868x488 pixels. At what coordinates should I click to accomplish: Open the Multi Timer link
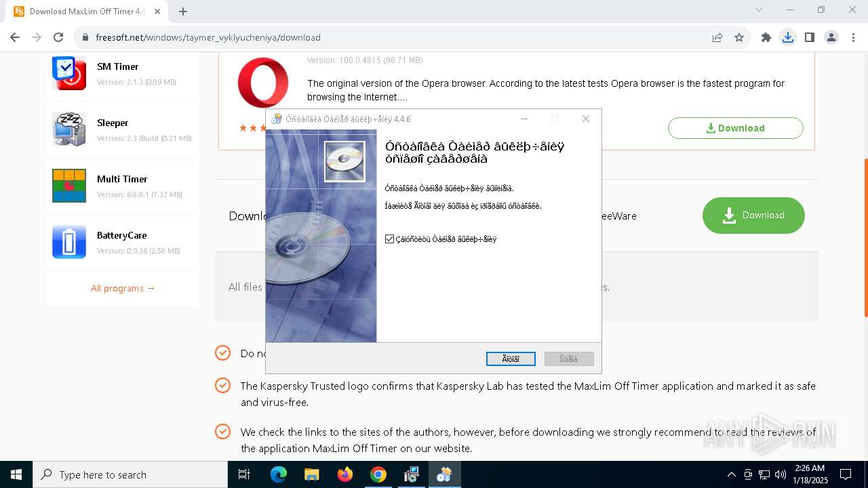[122, 179]
